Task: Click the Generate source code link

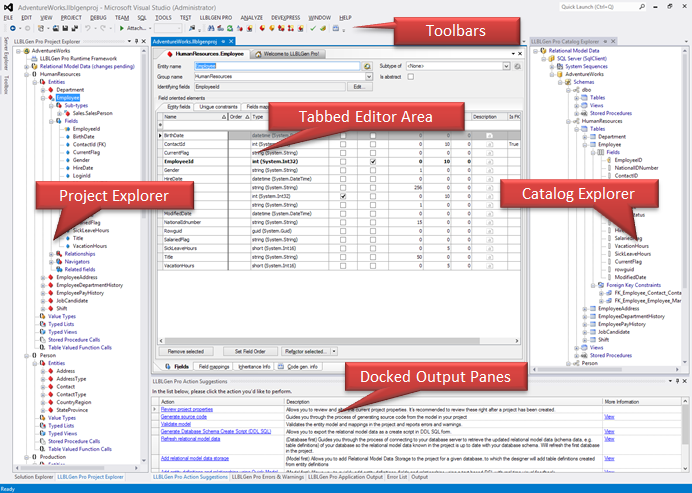Action: pyautogui.click(x=184, y=417)
